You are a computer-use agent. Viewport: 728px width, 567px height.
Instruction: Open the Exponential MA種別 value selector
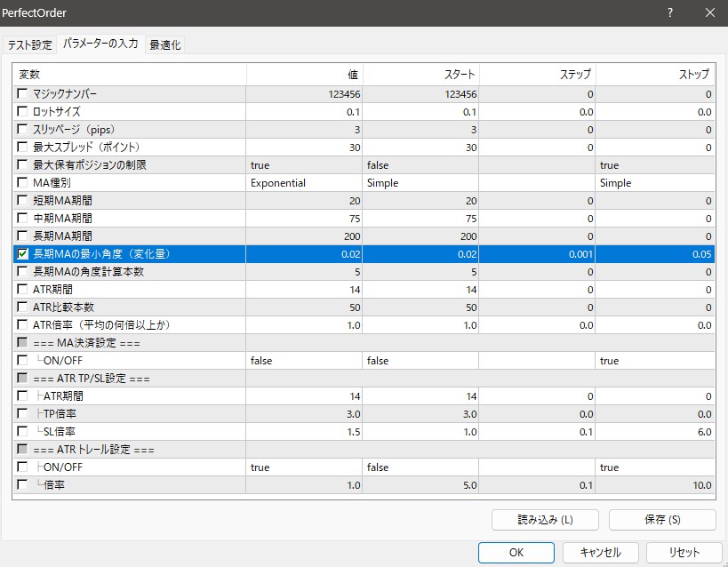coord(302,182)
